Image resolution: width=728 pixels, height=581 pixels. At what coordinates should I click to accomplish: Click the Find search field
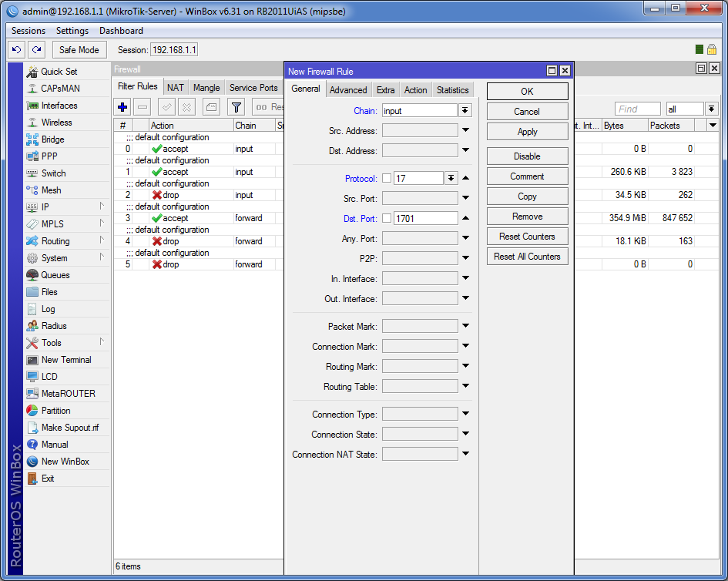pyautogui.click(x=637, y=109)
